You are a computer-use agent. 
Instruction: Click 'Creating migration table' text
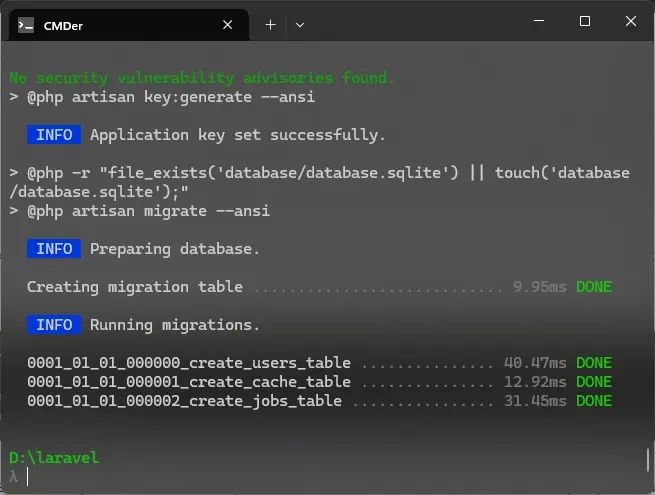point(135,287)
